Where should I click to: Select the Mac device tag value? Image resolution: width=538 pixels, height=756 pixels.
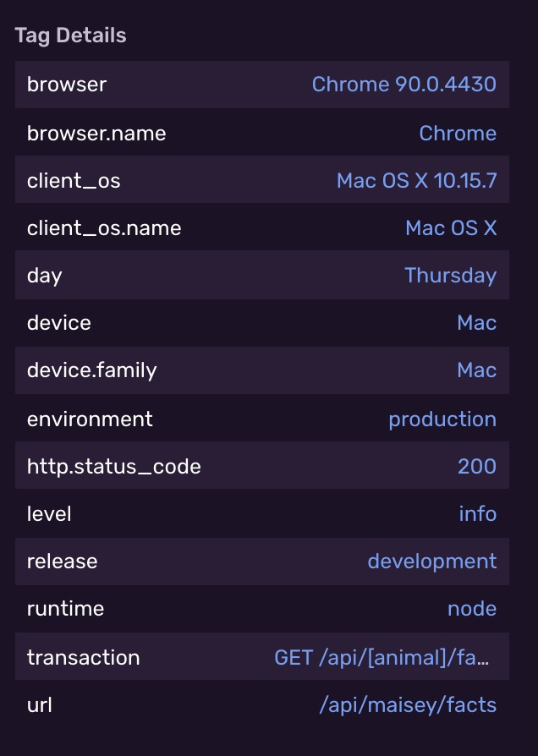tap(476, 322)
